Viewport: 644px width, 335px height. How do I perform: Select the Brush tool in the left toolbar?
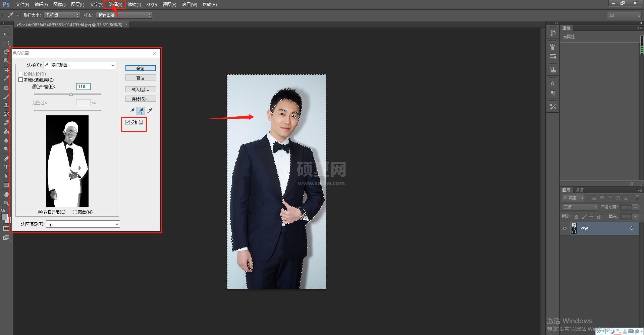click(x=6, y=97)
